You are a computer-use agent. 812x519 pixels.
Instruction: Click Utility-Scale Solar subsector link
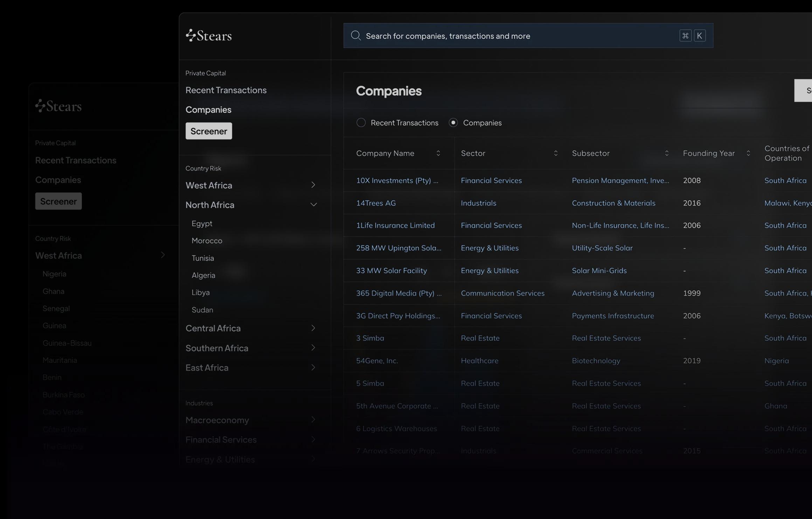(602, 248)
